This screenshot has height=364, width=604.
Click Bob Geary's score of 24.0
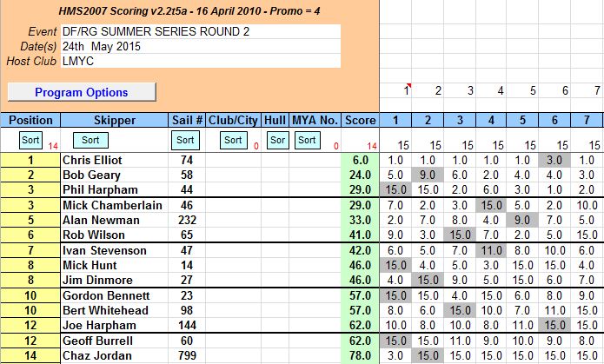click(x=359, y=175)
